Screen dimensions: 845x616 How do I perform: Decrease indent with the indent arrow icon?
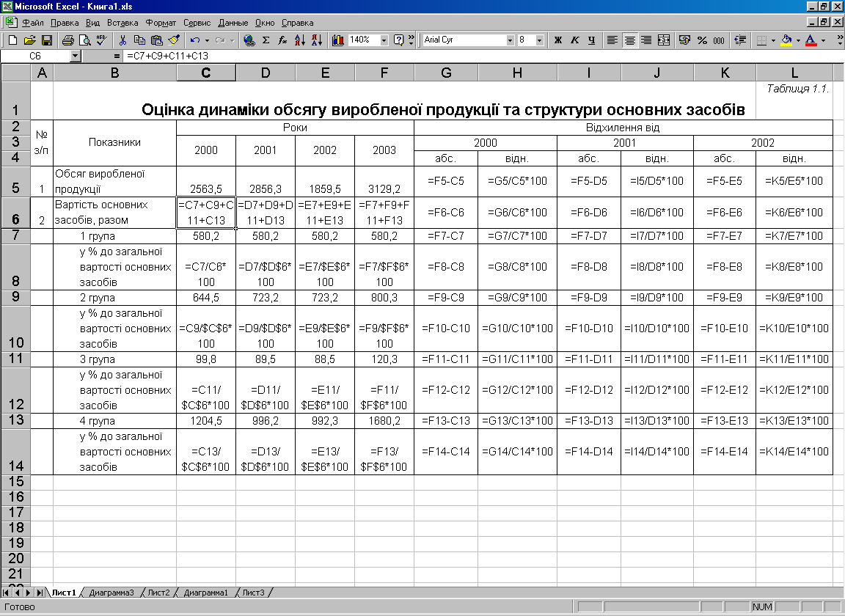740,40
